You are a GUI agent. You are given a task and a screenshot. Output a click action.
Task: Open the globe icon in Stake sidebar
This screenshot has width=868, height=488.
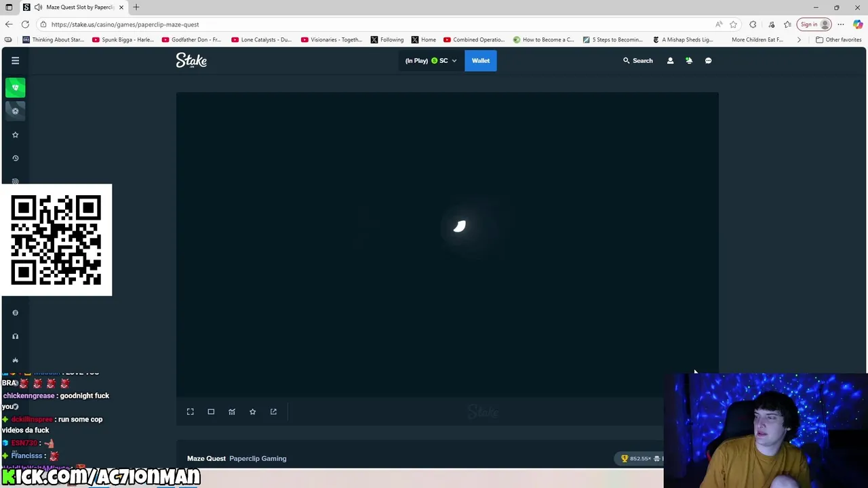tap(15, 313)
